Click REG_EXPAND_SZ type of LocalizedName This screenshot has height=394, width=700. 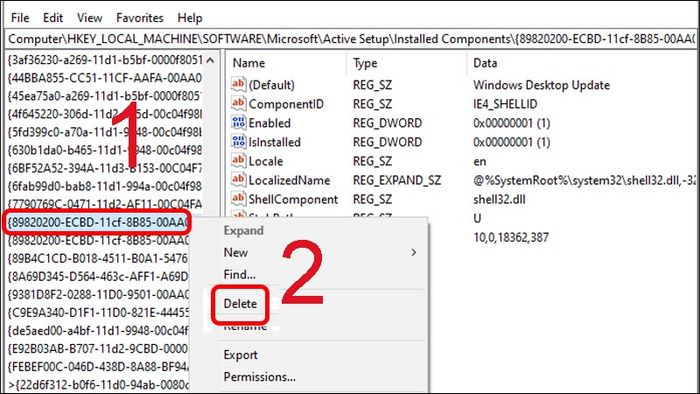397,180
